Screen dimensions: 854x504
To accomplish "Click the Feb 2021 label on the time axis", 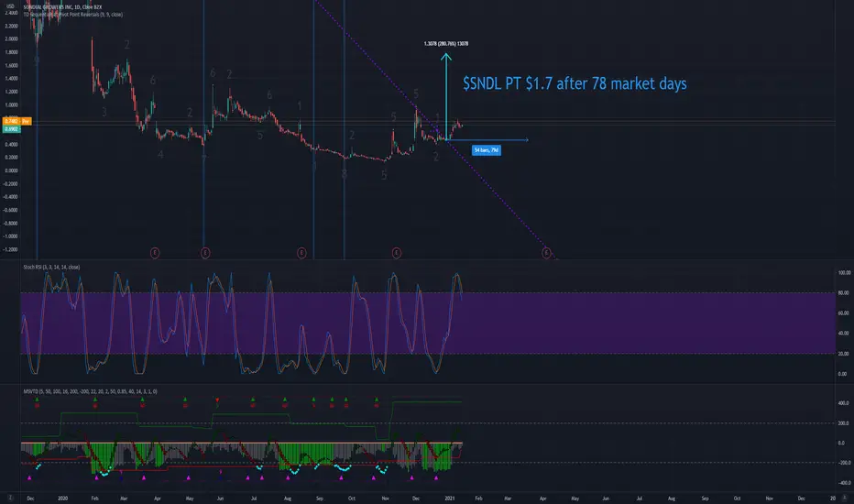I will [478, 498].
